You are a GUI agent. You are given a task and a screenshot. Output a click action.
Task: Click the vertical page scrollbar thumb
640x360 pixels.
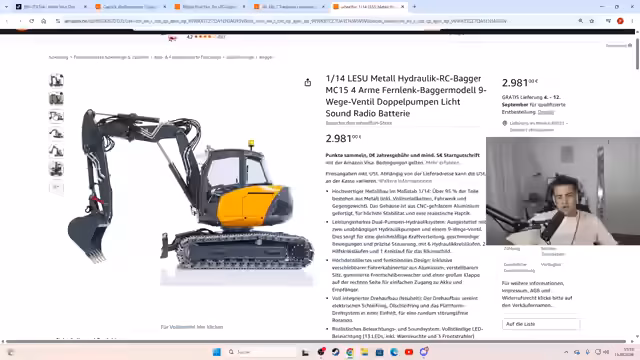[637, 53]
